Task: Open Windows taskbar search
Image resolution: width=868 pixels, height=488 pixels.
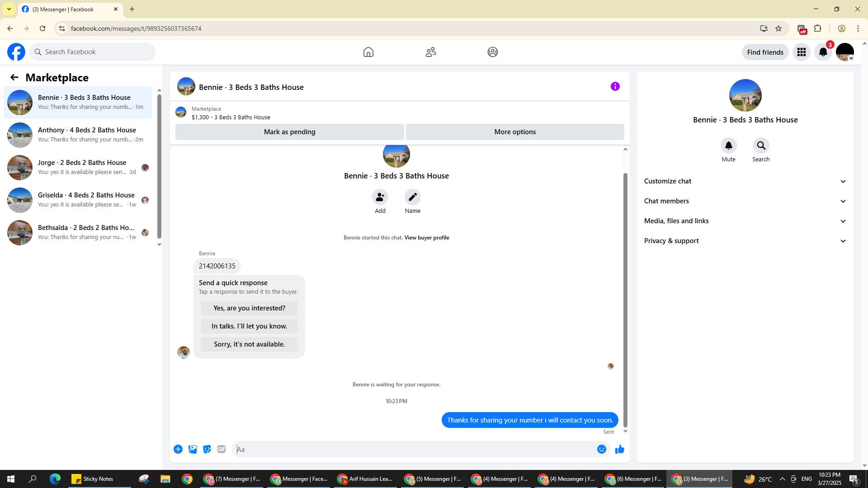Action: pyautogui.click(x=33, y=479)
